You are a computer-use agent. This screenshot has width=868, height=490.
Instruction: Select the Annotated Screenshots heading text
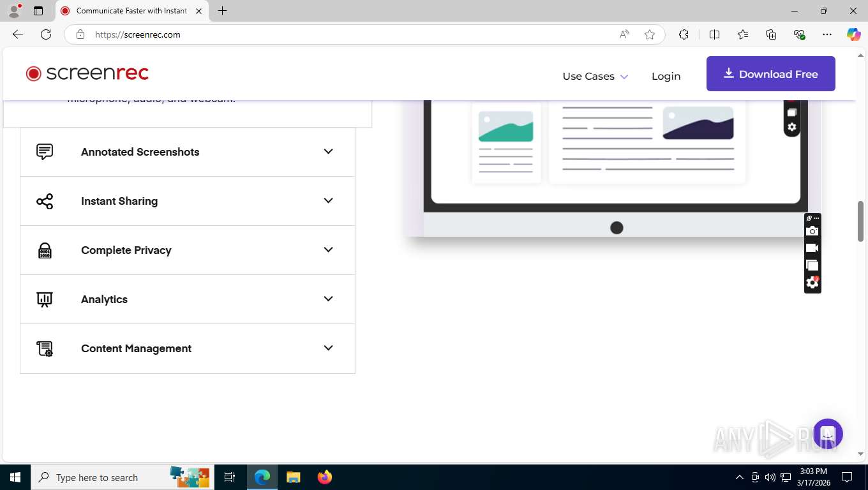point(140,152)
